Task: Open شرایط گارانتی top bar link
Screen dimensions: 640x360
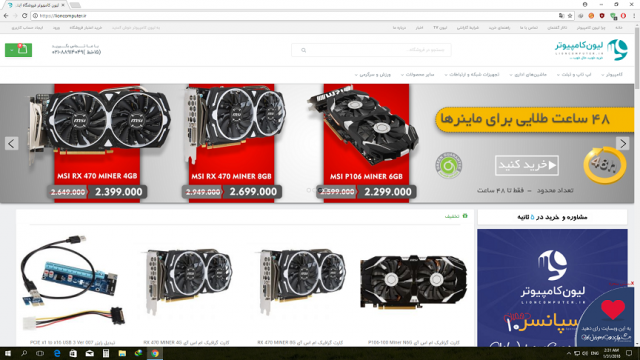Action: pos(468,28)
